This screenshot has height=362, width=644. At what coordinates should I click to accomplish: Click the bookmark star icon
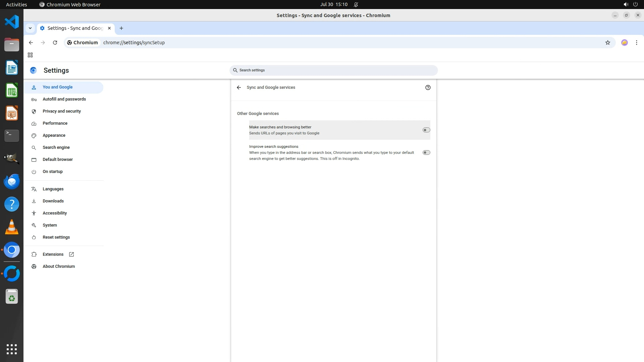click(x=607, y=43)
